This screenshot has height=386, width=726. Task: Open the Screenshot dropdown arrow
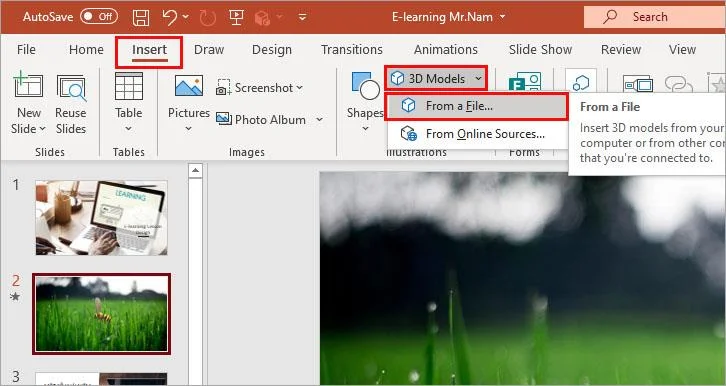pyautogui.click(x=300, y=87)
